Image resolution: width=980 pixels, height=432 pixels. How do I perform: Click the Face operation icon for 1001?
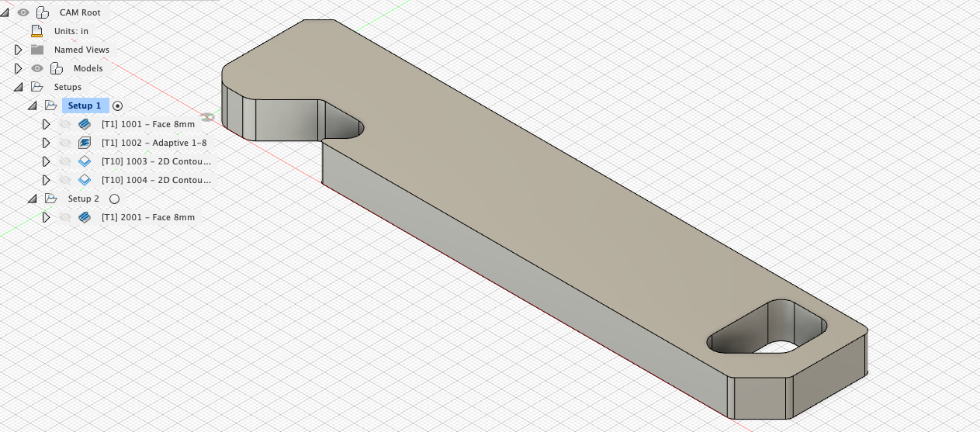click(85, 124)
